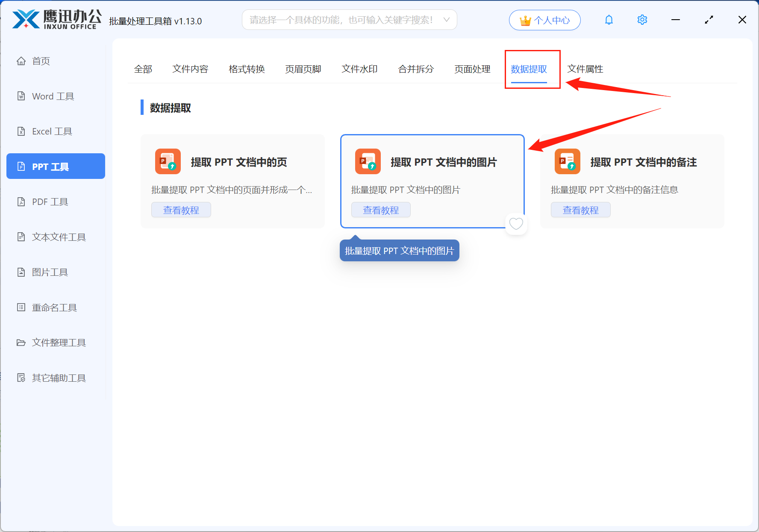The image size is (759, 532).
Task: Open the 文本文件工具 section
Action: coord(59,237)
